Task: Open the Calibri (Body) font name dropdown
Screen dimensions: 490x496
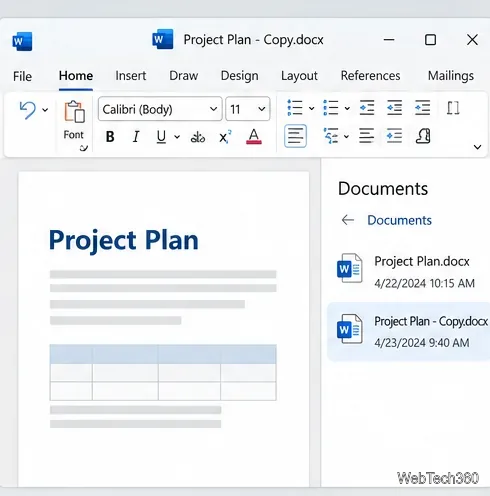Action: pos(213,109)
